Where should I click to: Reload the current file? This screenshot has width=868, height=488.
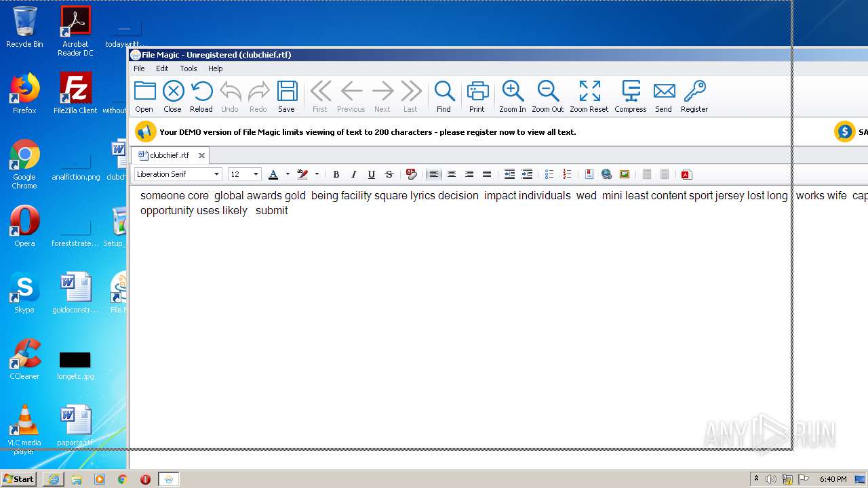[x=201, y=96]
